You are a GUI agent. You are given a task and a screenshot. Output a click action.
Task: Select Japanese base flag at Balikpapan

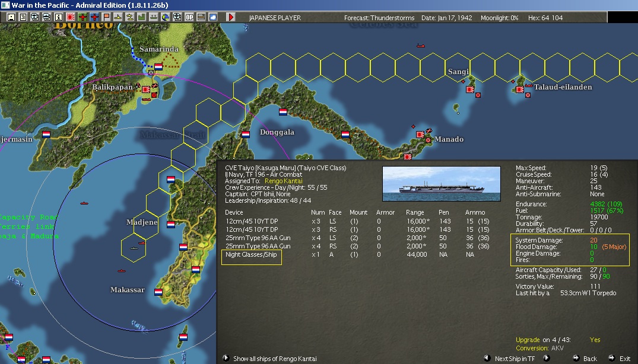coord(145,90)
